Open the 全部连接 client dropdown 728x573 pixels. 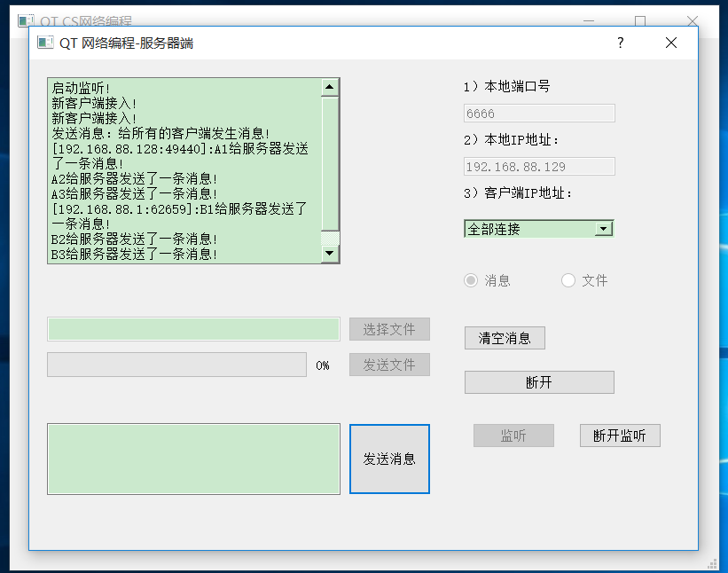[538, 228]
